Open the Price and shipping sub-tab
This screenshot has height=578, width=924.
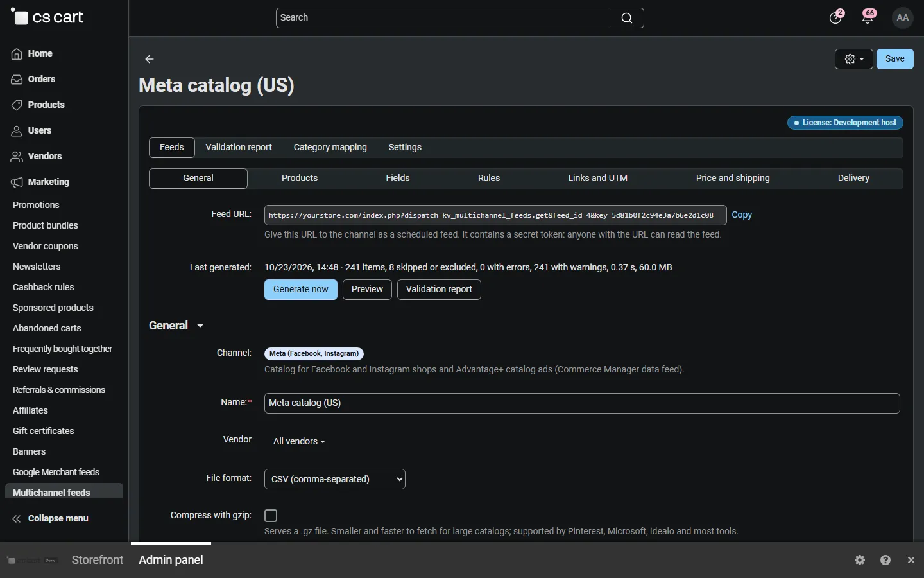[x=733, y=179]
